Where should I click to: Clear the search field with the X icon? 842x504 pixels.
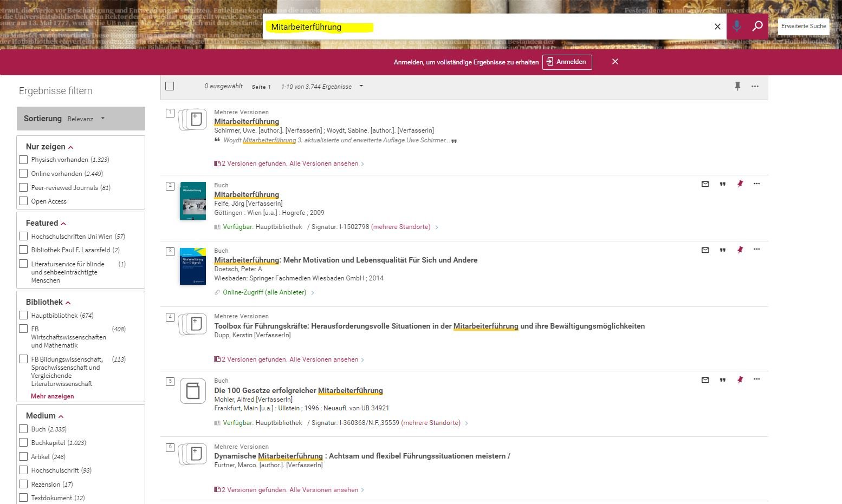pos(717,27)
